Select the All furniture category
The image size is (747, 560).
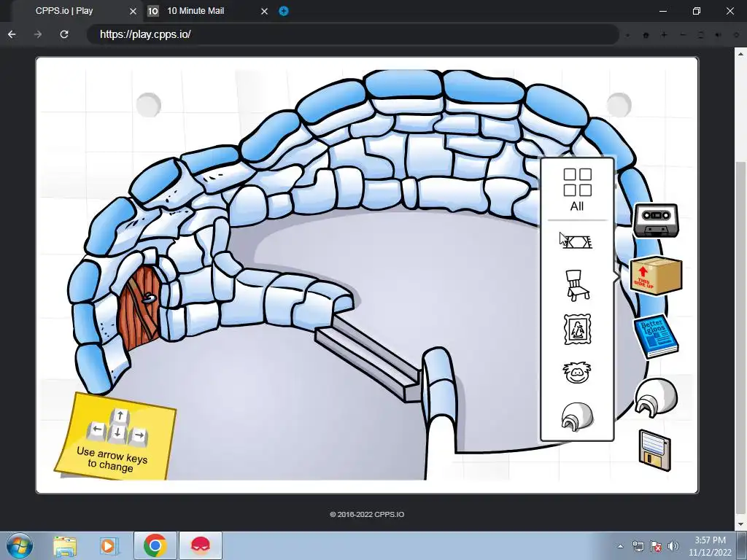click(x=577, y=190)
